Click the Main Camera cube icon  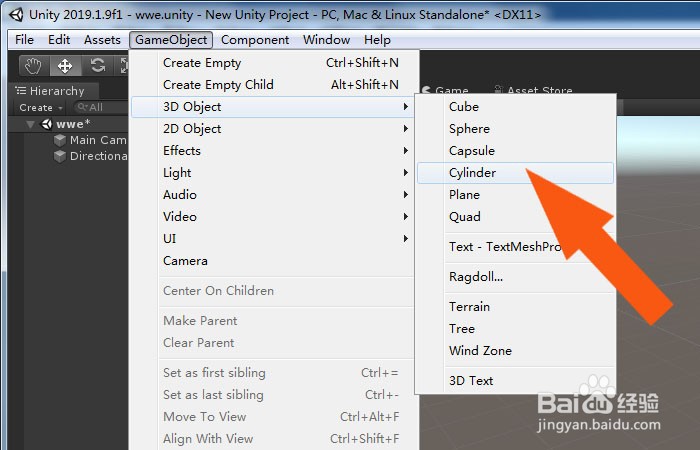(60, 140)
